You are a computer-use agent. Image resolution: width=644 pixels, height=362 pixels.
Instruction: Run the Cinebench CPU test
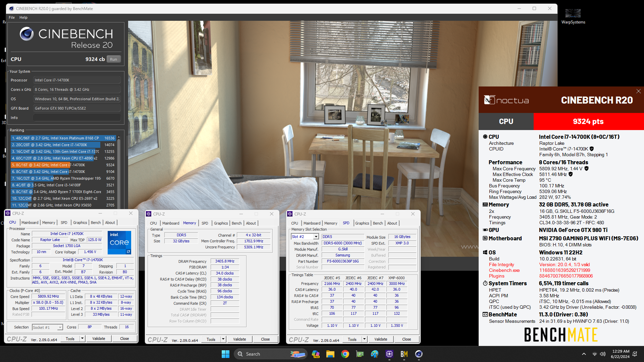click(x=114, y=59)
